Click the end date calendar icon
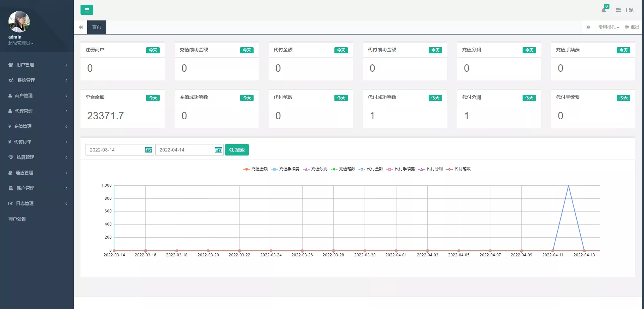Screen dimensions: 644x309 [218, 150]
